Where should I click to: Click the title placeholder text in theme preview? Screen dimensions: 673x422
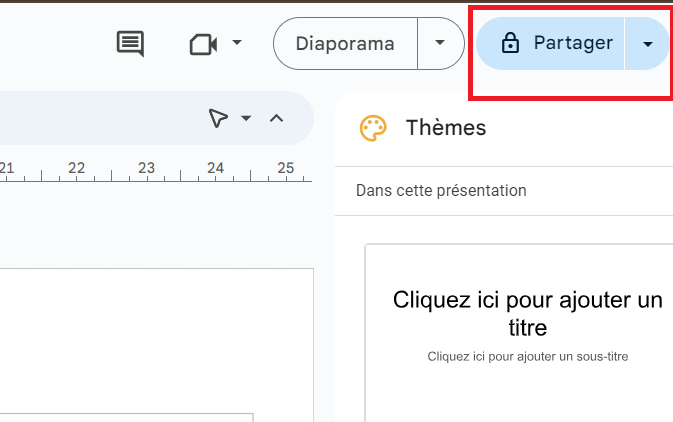[x=527, y=313]
